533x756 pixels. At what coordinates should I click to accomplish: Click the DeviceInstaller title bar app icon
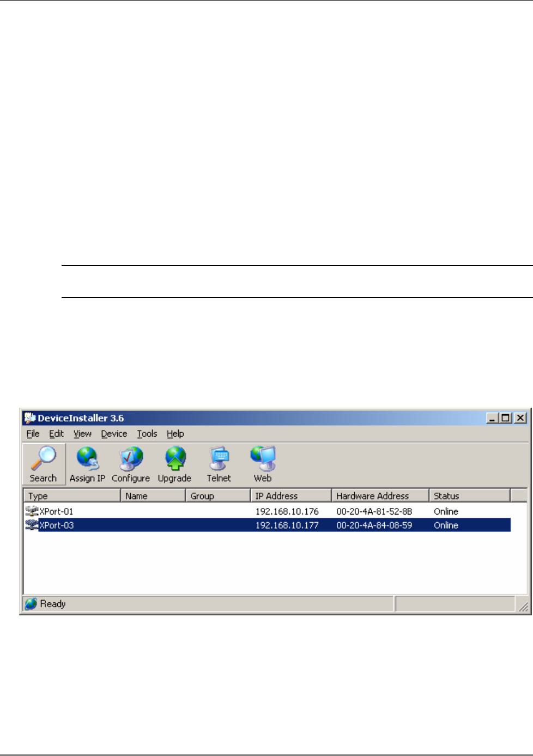(30, 418)
